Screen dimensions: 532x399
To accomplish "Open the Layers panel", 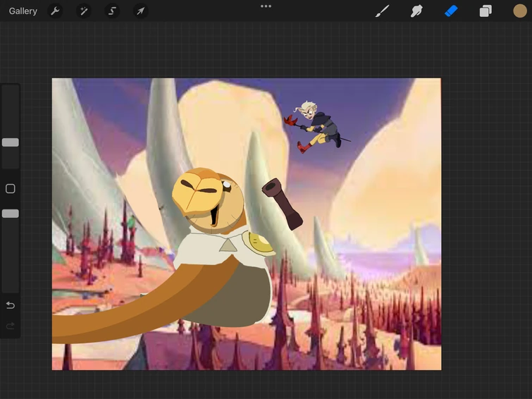I will 485,11.
